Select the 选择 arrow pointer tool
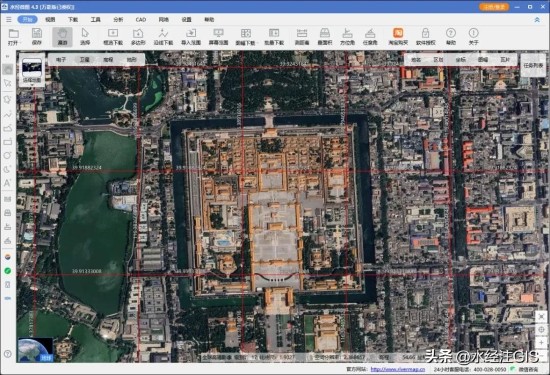Image resolution: width=550 pixels, height=375 pixels. [x=85, y=36]
